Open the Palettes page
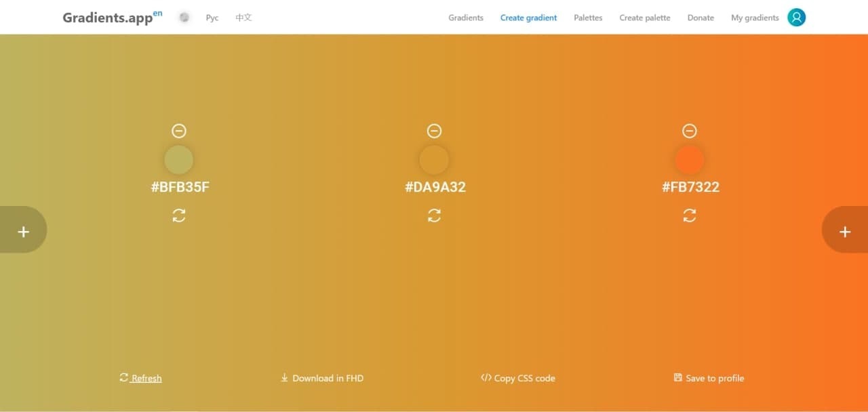Screen dimensions: 868x412 click(588, 18)
